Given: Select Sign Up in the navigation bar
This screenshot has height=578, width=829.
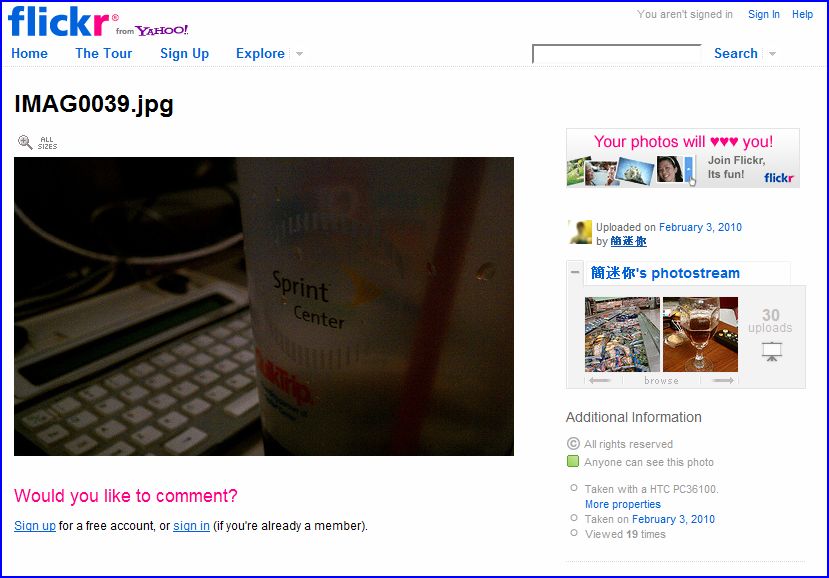Looking at the screenshot, I should click(185, 54).
